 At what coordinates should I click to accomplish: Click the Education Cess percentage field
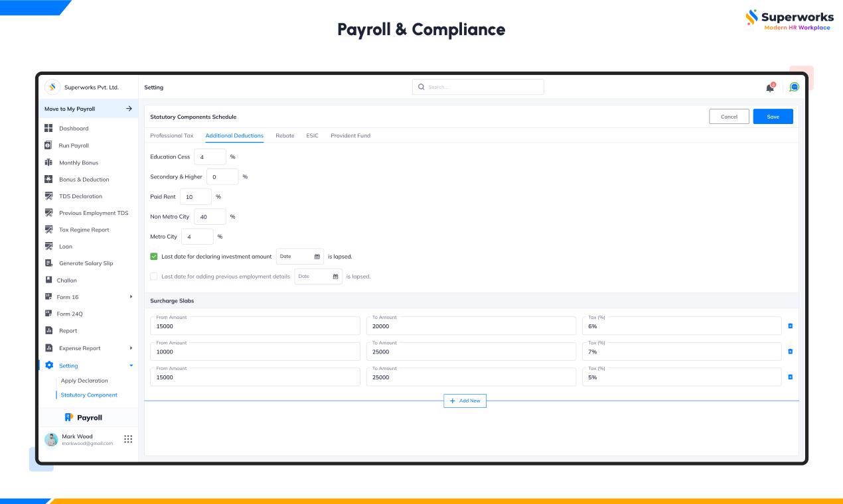tap(210, 157)
